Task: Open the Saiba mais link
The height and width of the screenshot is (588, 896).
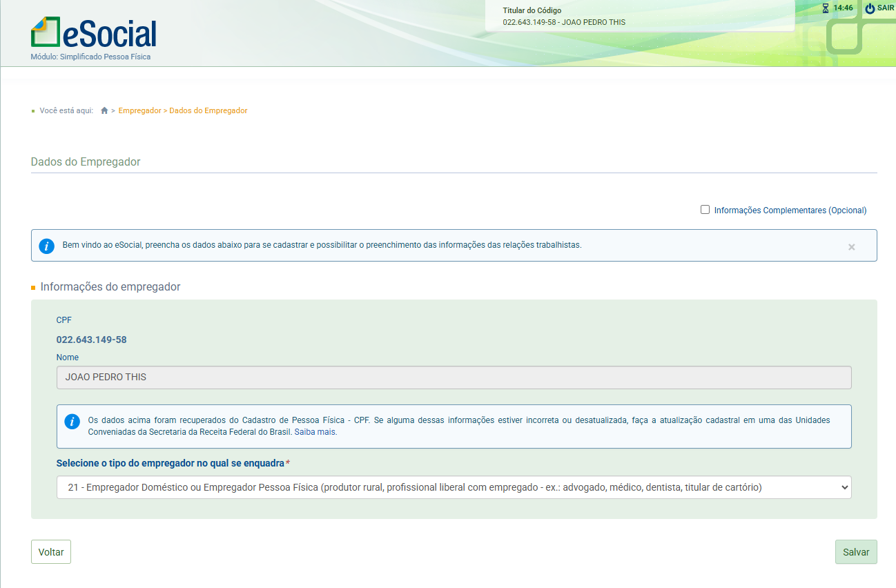Action: tap(315, 432)
